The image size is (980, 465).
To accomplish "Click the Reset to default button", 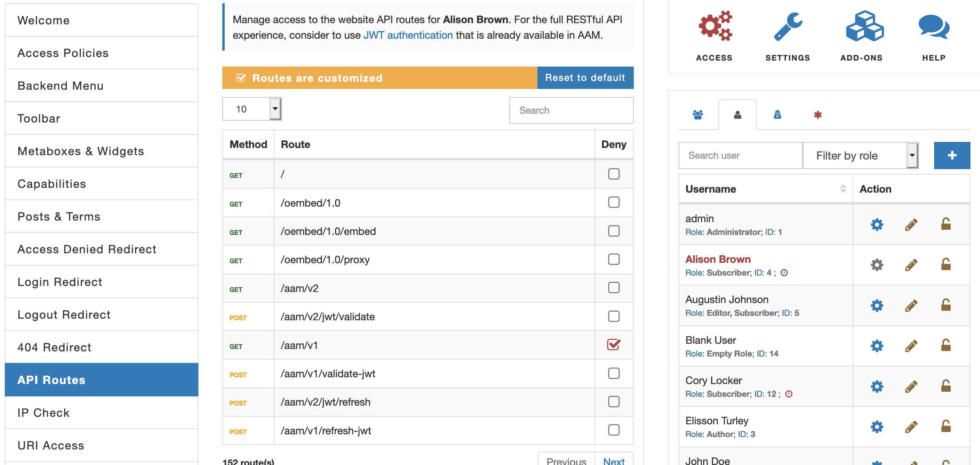I will coord(585,77).
